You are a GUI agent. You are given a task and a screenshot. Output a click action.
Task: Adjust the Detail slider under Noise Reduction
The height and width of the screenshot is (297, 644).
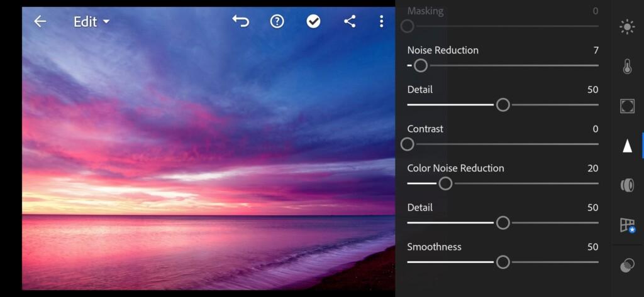click(502, 105)
